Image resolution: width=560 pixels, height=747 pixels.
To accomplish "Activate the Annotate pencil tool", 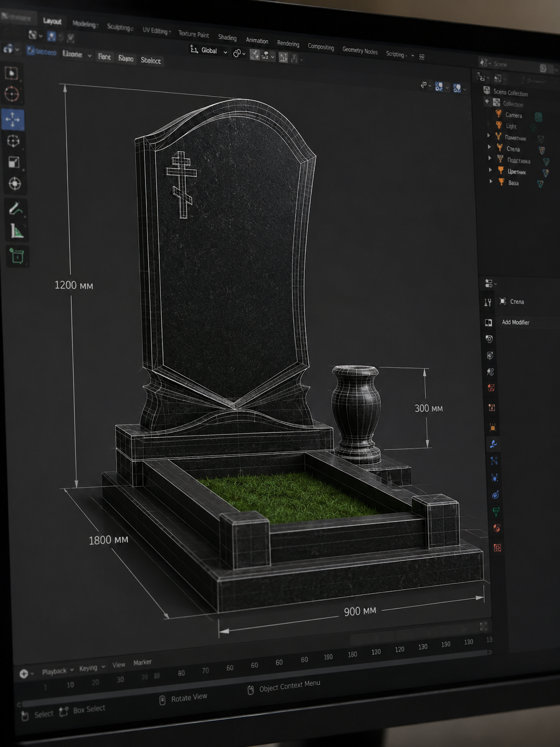I will 16,208.
